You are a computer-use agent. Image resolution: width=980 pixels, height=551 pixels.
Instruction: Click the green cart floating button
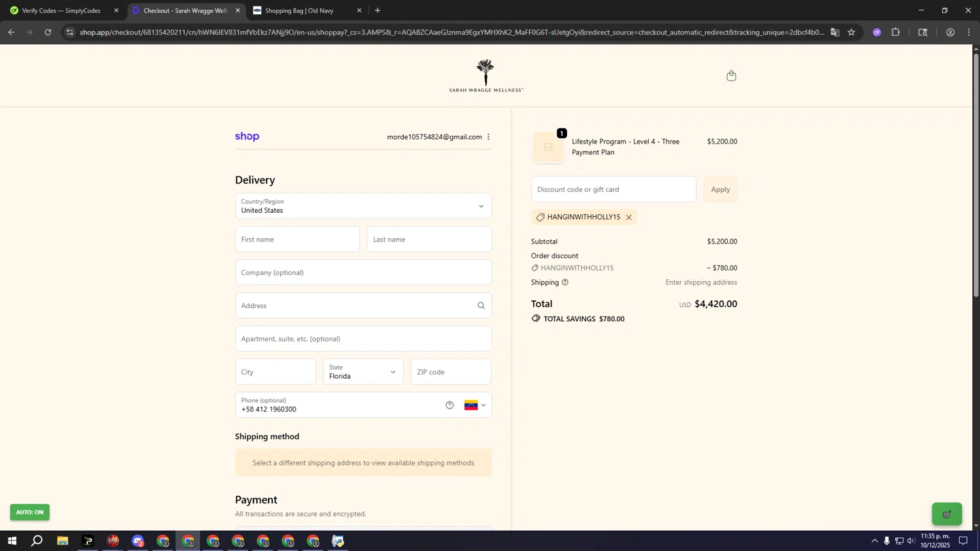[947, 514]
